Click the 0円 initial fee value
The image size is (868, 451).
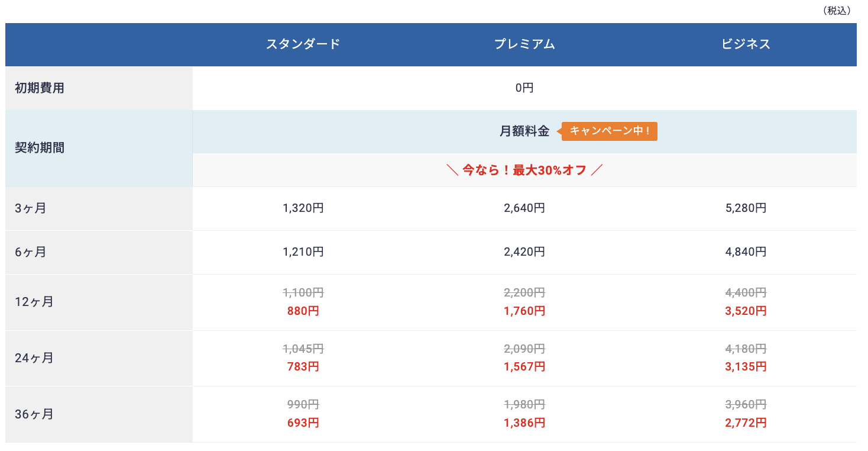click(524, 88)
